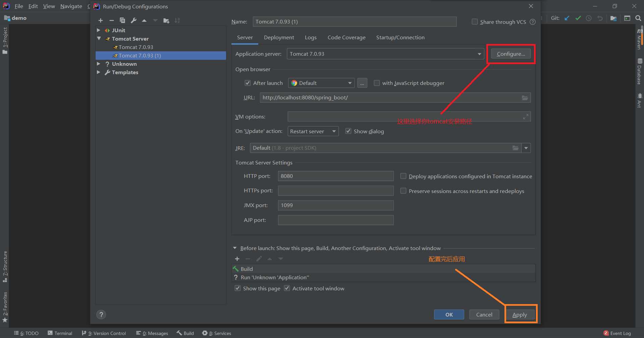Switch to Startup/Connection tab
This screenshot has width=644, height=338.
pos(400,38)
